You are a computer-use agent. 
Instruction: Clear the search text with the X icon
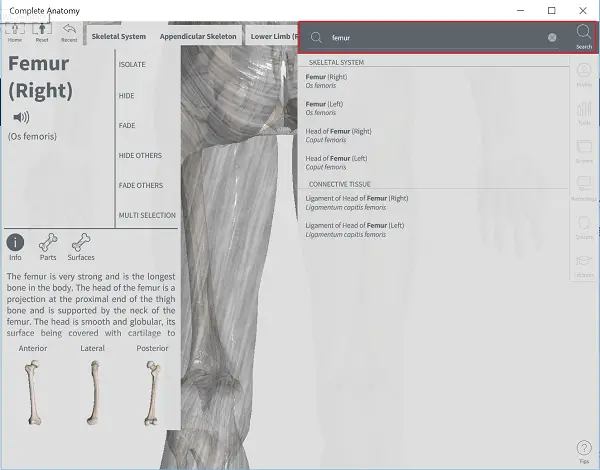click(552, 37)
